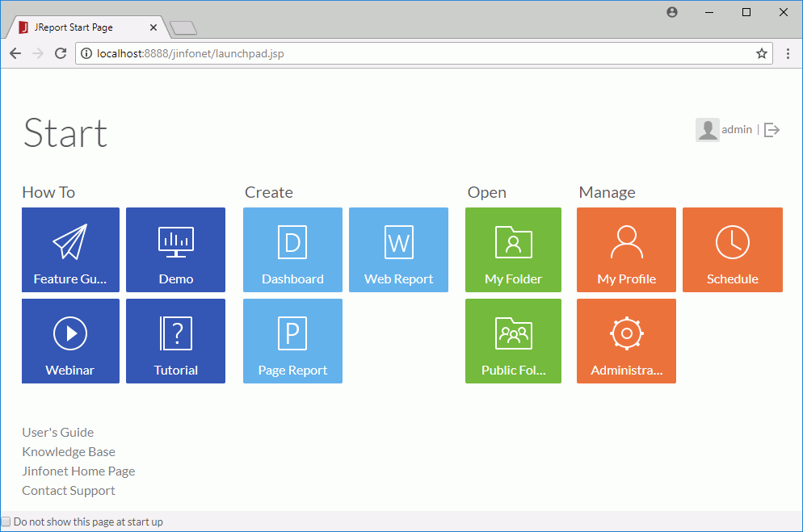Open the Chrome profile account icon
This screenshot has width=803, height=532.
pos(672,12)
